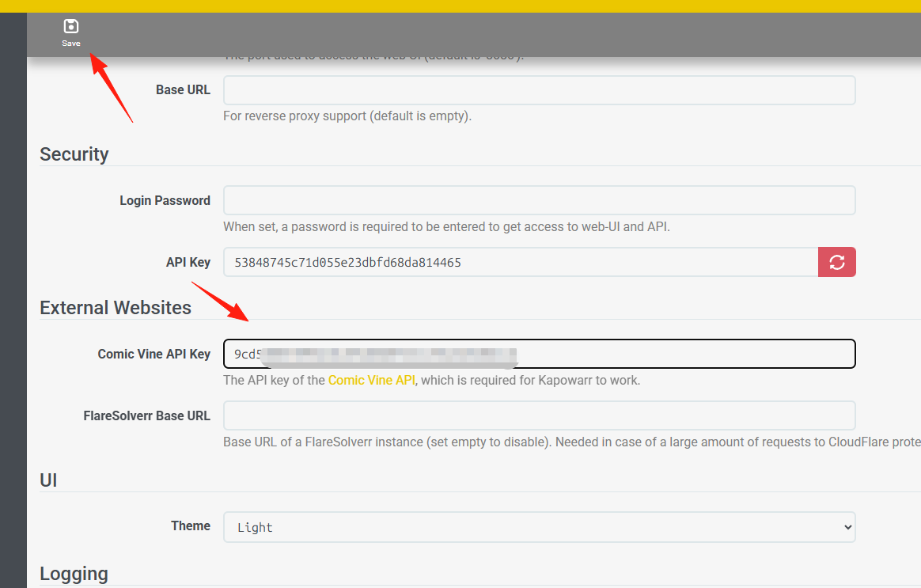The width and height of the screenshot is (921, 588).
Task: Click the Comic Vine API Key label
Action: click(153, 354)
